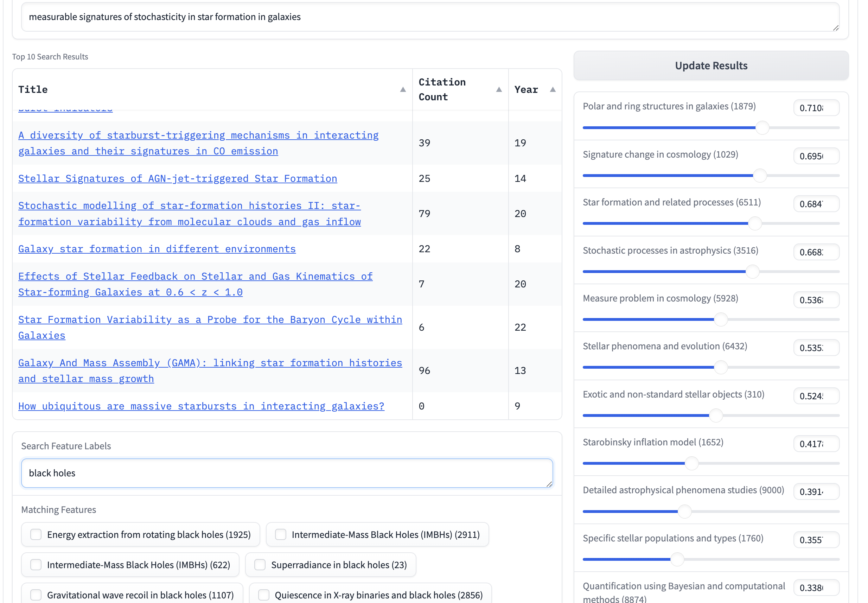Sort results by Title column arrow
The image size is (868, 603).
403,90
